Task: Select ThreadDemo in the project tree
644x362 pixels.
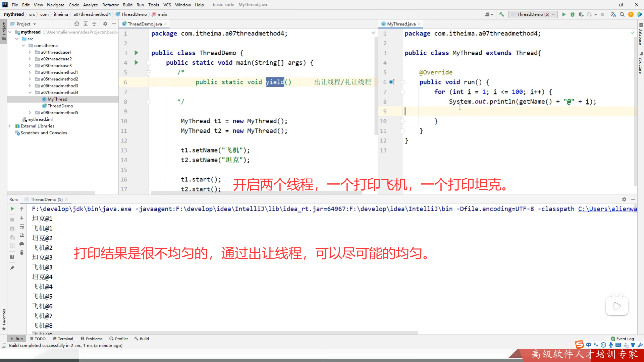Action: 60,106
